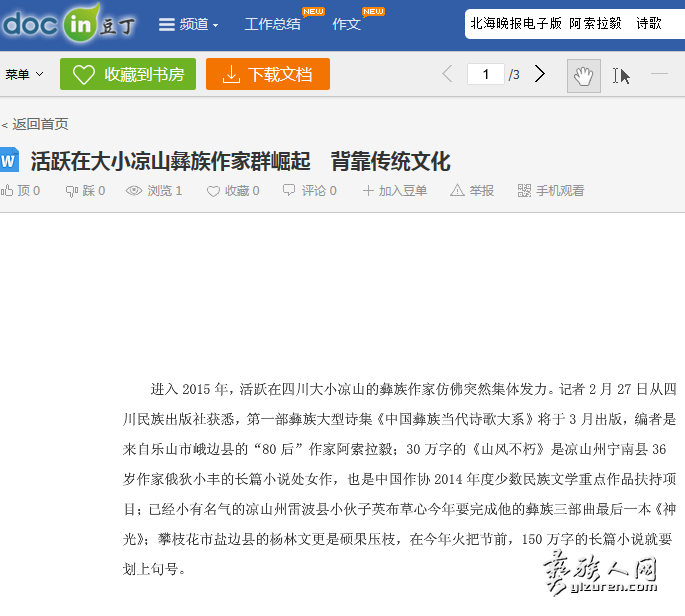Go to the next page arrow
Image resolution: width=685 pixels, height=616 pixels.
pyautogui.click(x=540, y=74)
